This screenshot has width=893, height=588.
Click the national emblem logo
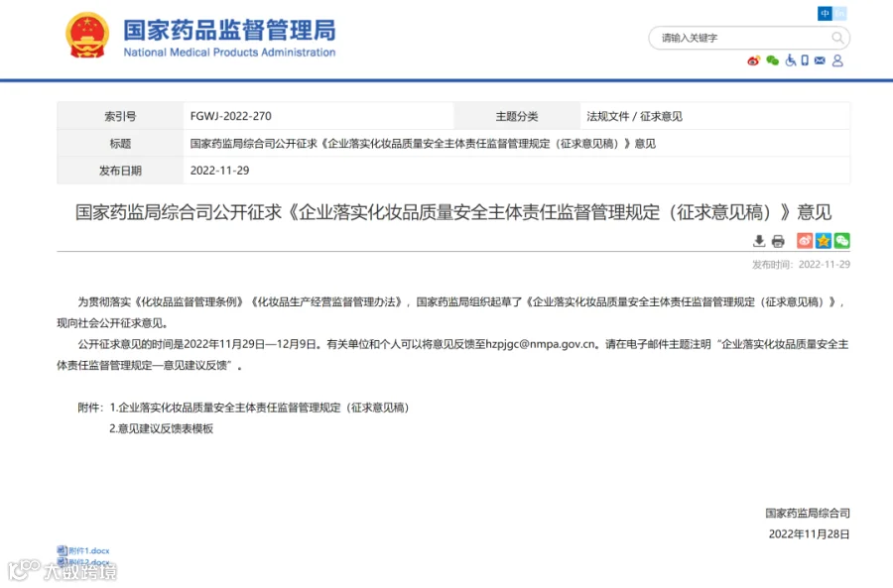[87, 36]
